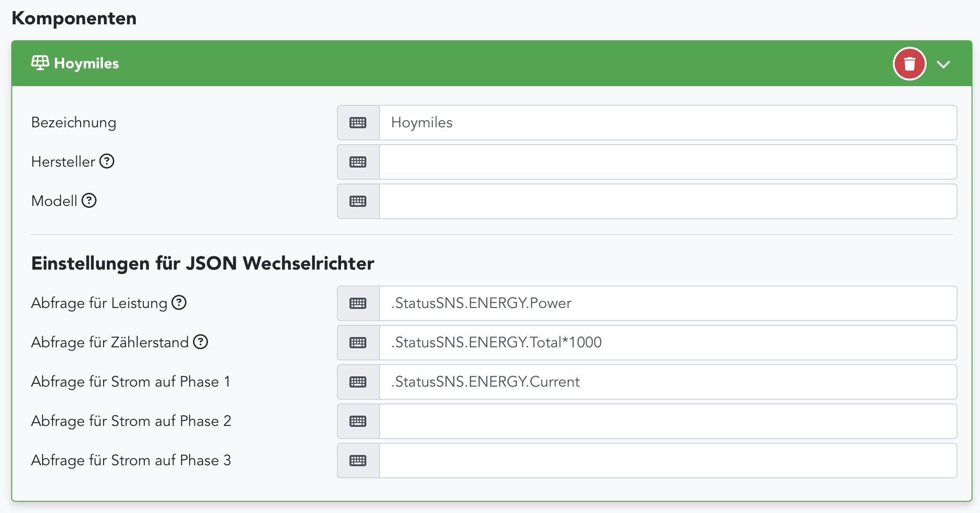The image size is (980, 513).
Task: Click the empty Strom auf Phase 3 input
Action: 667,461
